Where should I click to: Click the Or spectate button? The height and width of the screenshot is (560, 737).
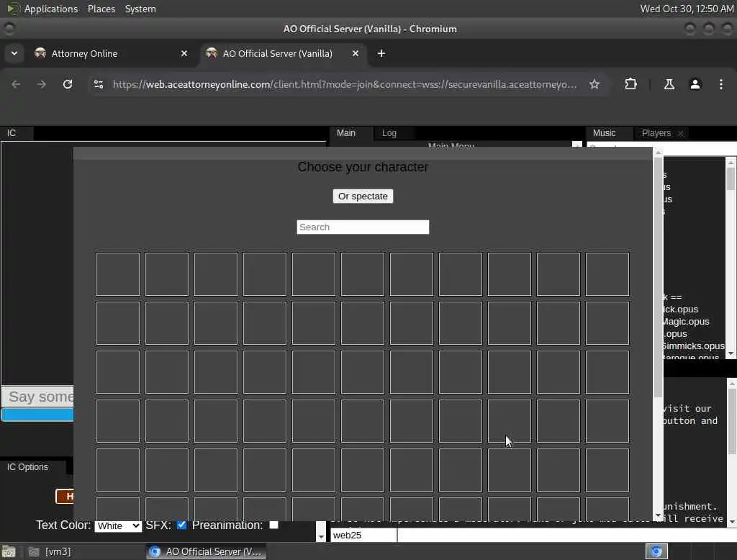coord(363,196)
